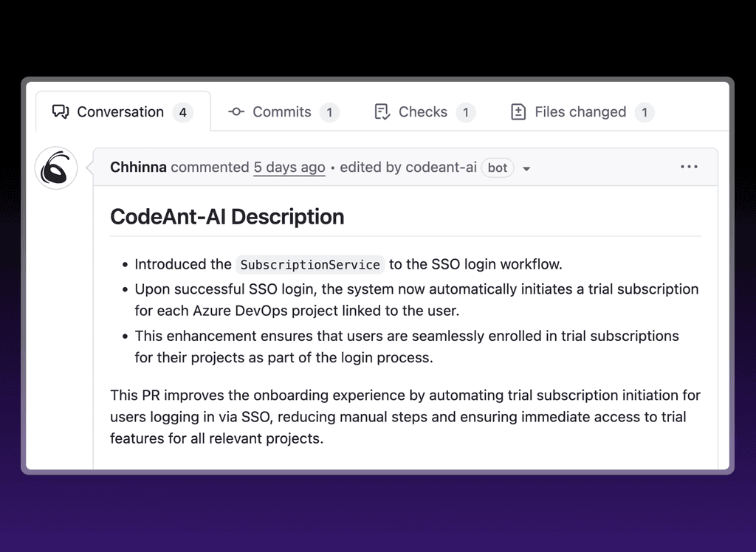Click the Commits branch icon
The image size is (756, 552).
coord(236,111)
